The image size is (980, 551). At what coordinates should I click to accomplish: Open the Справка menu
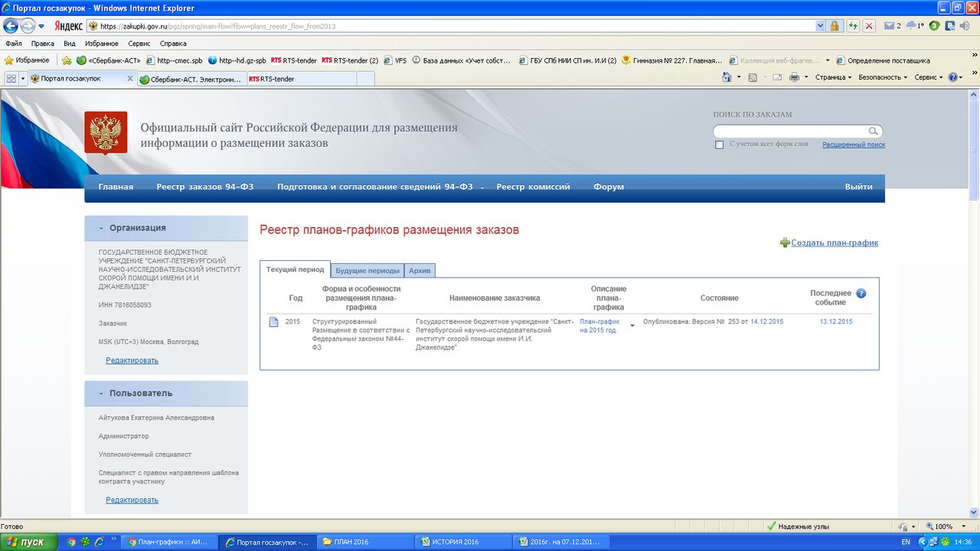point(173,44)
